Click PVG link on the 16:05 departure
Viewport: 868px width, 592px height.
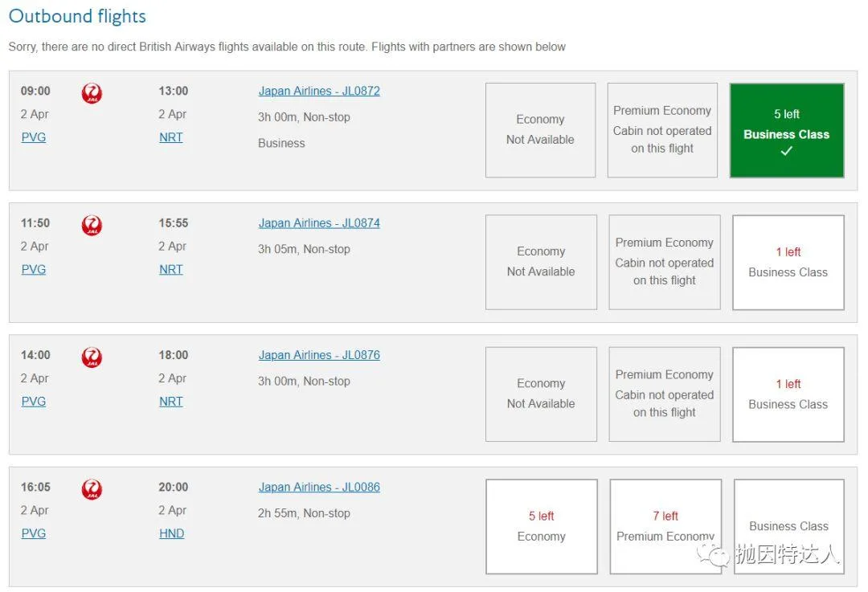pos(34,533)
